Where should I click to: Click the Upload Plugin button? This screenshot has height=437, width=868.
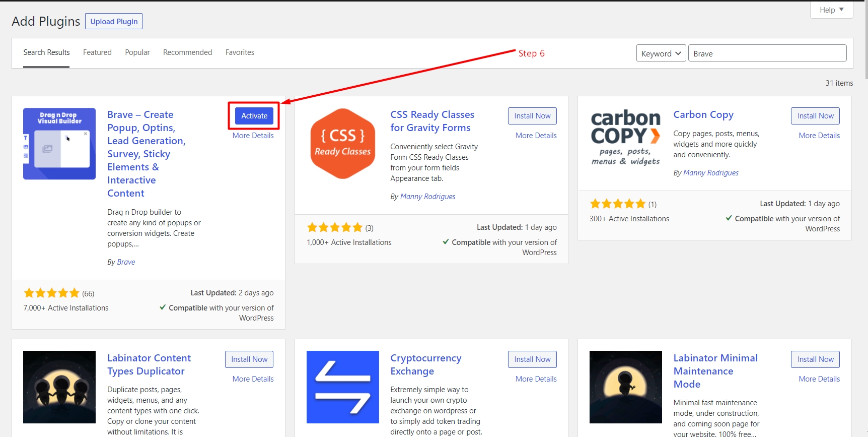tap(114, 21)
